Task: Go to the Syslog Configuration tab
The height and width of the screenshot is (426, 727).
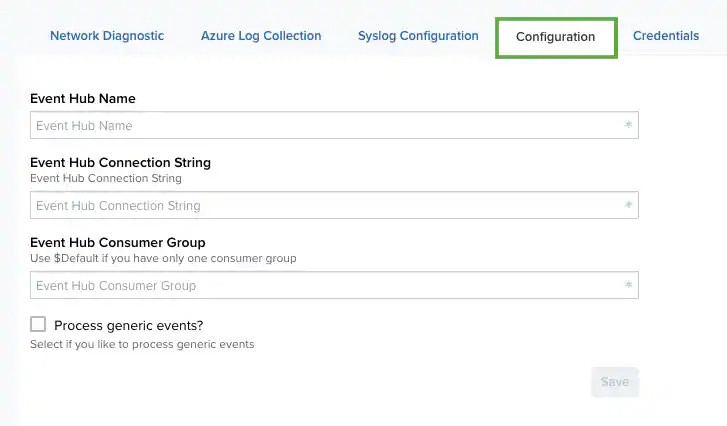Action: click(x=418, y=36)
